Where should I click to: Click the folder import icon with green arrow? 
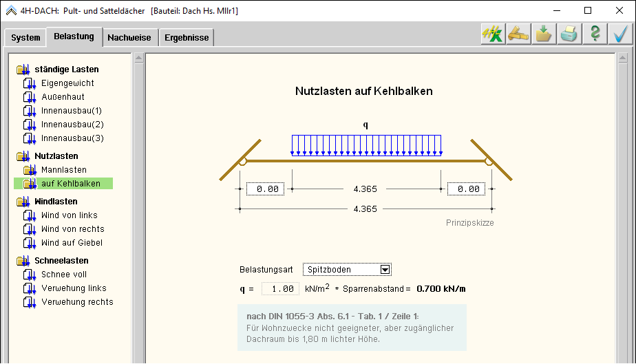tap(544, 34)
